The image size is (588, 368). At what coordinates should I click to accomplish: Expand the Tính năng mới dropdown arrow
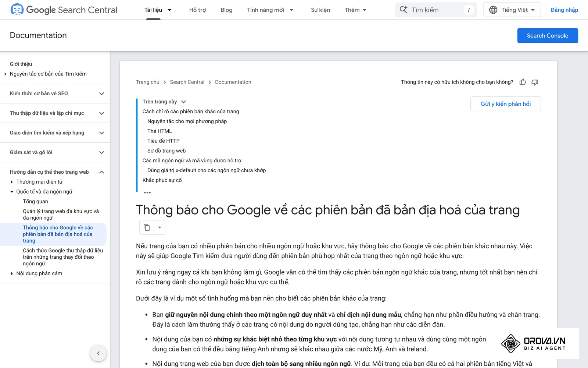click(x=291, y=10)
